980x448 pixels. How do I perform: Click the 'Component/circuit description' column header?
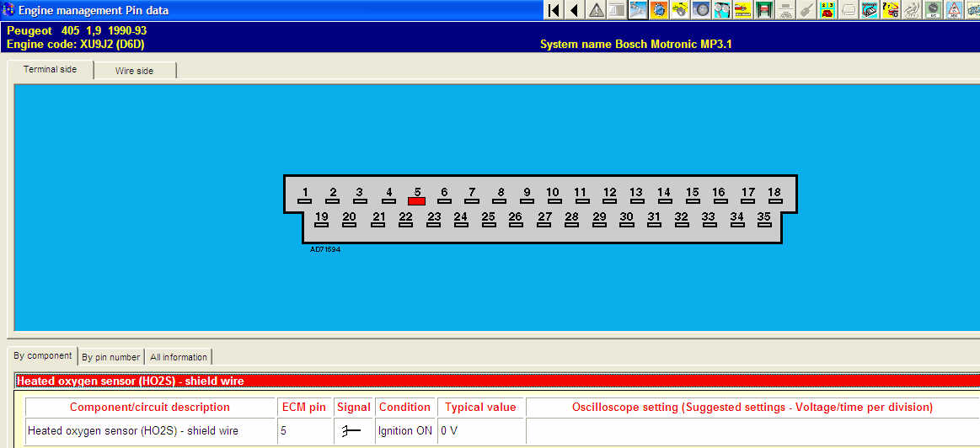tap(150, 408)
